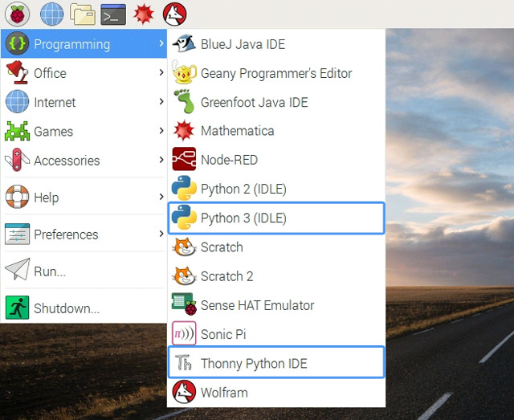514x420 pixels.
Task: Launch the Terminal icon in taskbar
Action: (113, 14)
